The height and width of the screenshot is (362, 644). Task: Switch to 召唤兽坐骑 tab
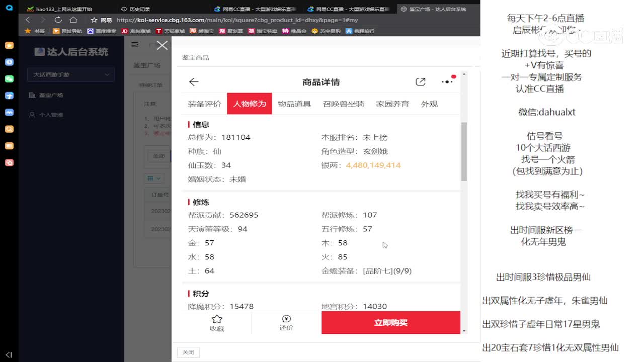pyautogui.click(x=343, y=104)
